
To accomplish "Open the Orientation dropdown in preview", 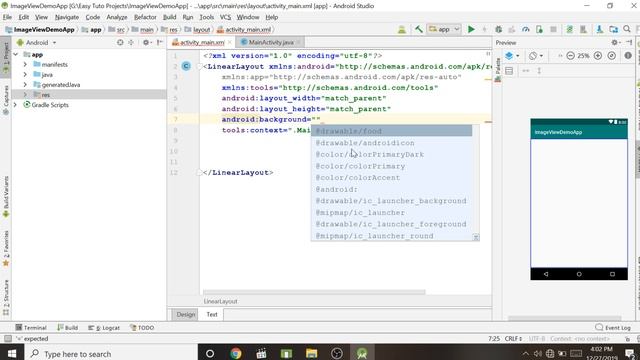I will pos(536,56).
